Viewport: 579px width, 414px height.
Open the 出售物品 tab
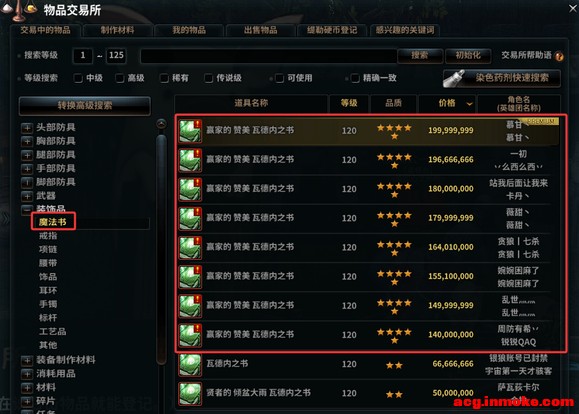261,30
